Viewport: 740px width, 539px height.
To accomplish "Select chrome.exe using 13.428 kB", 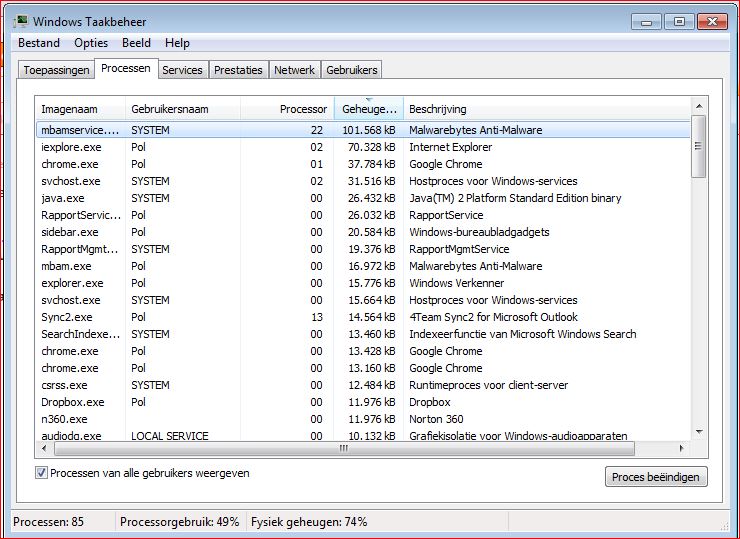I will click(363, 351).
